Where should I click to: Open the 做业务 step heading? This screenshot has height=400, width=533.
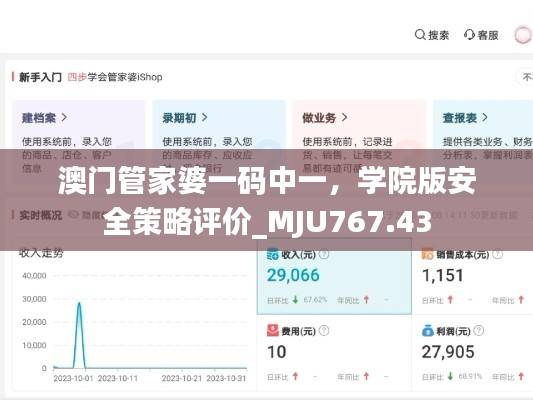point(319,118)
